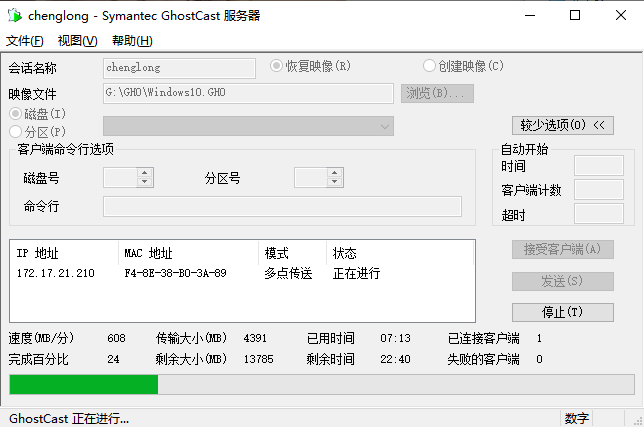This screenshot has width=644, height=427.
Task: Click the 完成百分比 value 24
Action: (x=113, y=359)
